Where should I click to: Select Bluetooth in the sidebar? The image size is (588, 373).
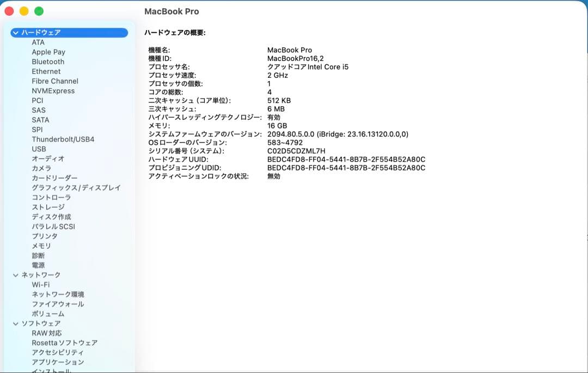pos(48,62)
